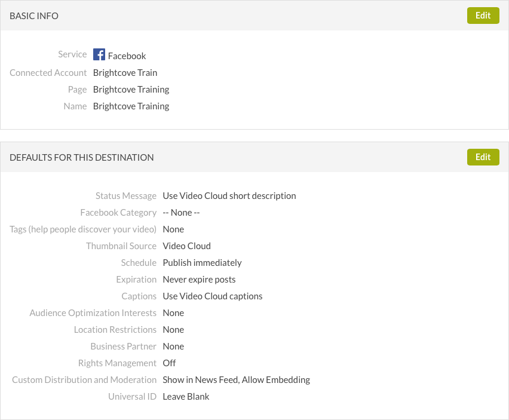Select the Facebook service name text
509x420 pixels.
[127, 56]
